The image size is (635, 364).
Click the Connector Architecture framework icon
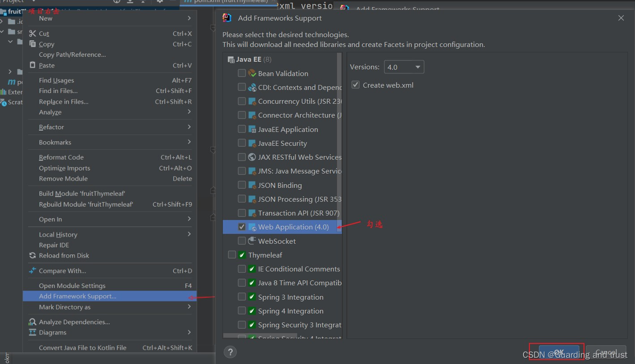point(252,115)
